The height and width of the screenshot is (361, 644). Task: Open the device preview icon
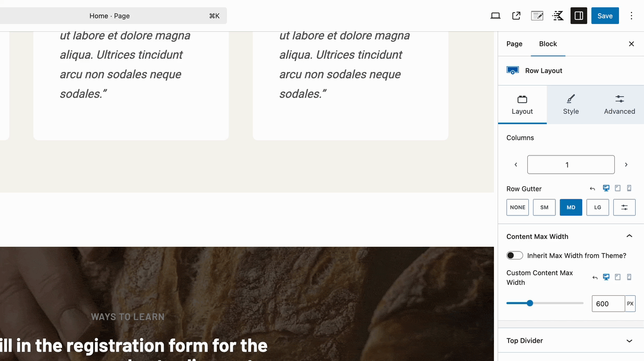[496, 16]
